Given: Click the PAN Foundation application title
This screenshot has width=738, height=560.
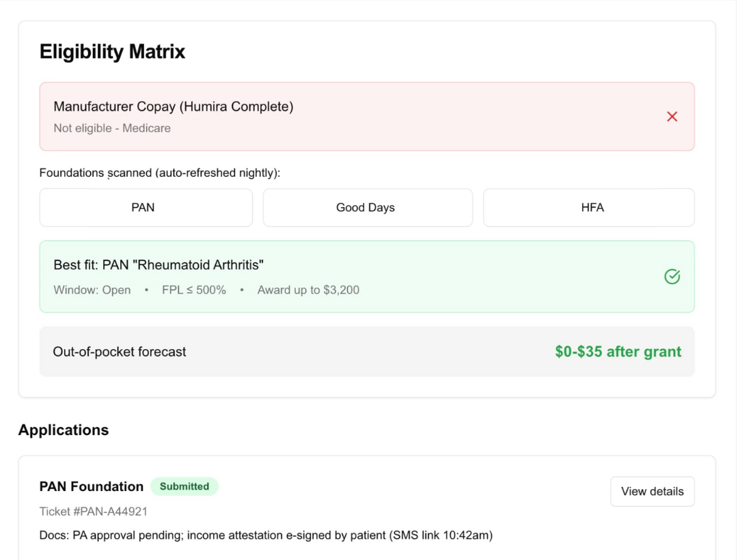Looking at the screenshot, I should tap(92, 487).
